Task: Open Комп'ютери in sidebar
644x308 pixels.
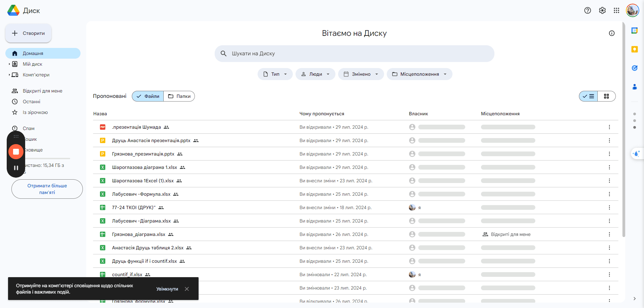Action: coord(43,75)
